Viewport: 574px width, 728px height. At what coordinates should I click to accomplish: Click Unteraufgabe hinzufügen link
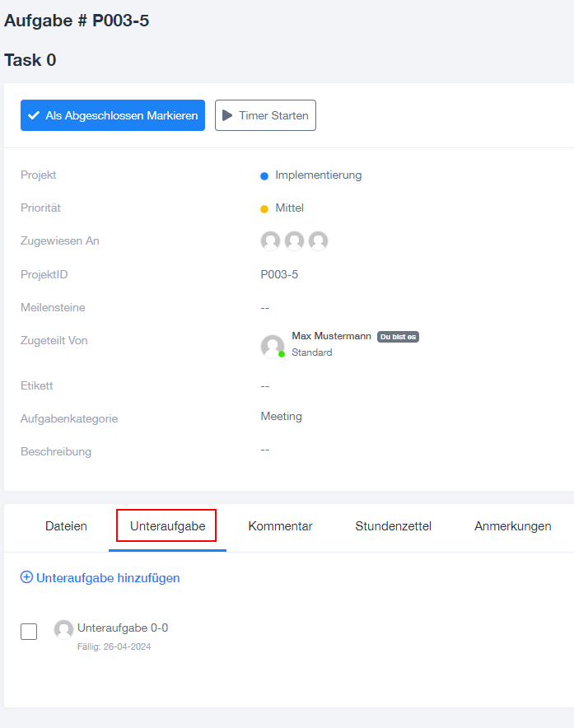100,577
